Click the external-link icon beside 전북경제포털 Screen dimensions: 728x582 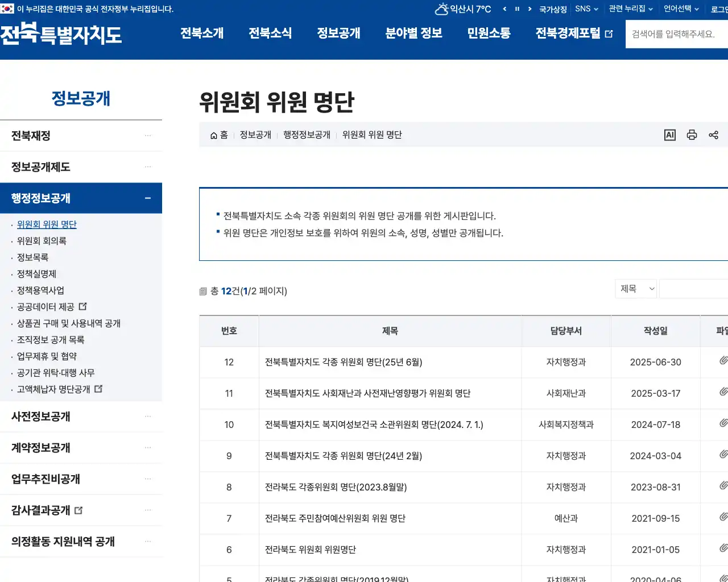[x=611, y=34]
